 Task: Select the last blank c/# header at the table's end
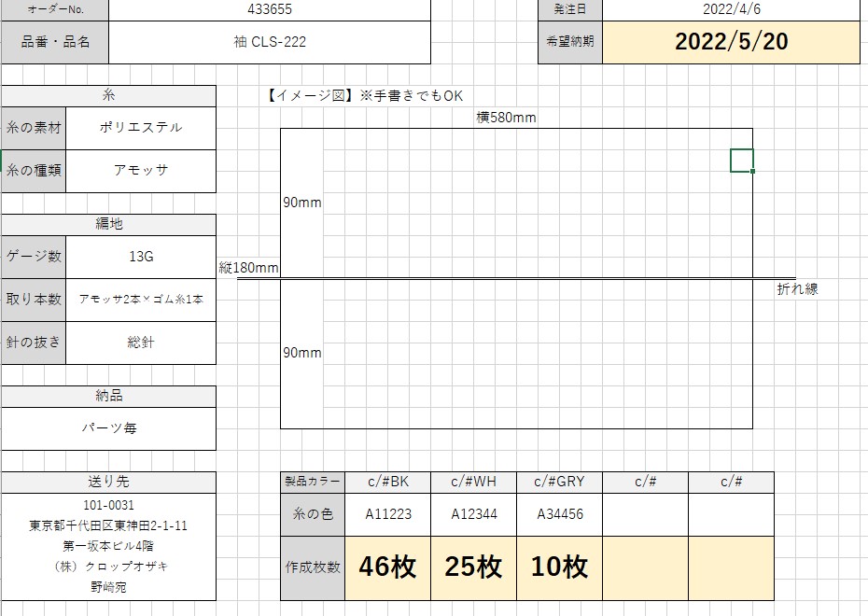pyautogui.click(x=732, y=482)
